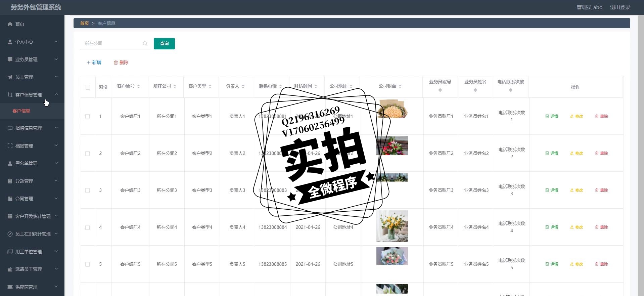Open 详情 for row 客户编号1
The width and height of the screenshot is (644, 296).
[x=552, y=116]
